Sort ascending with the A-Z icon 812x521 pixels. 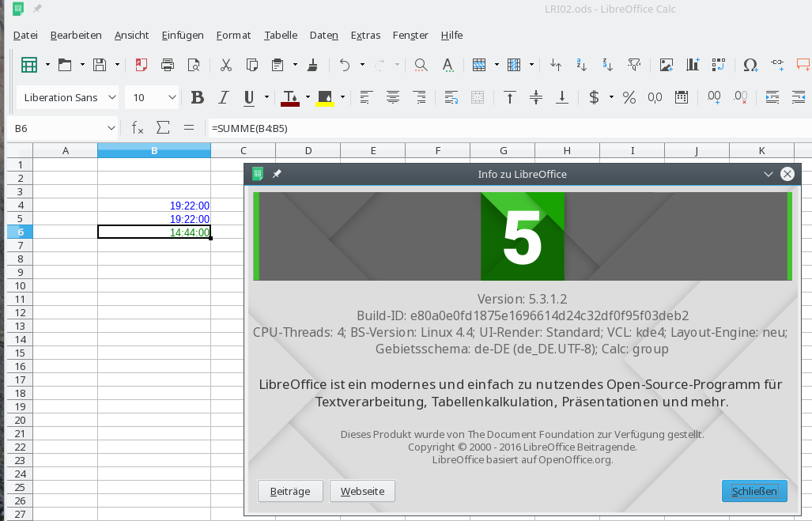pos(582,65)
